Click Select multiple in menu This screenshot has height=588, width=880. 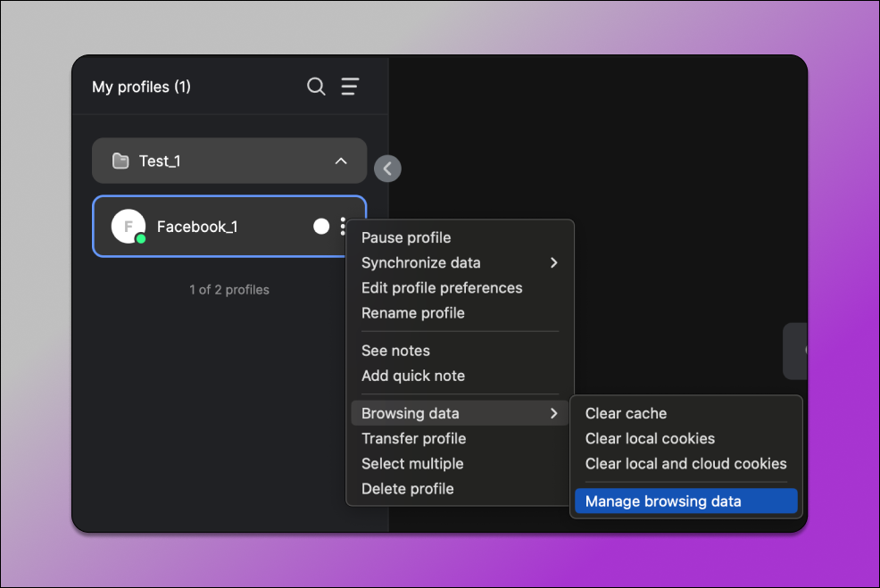pos(412,464)
